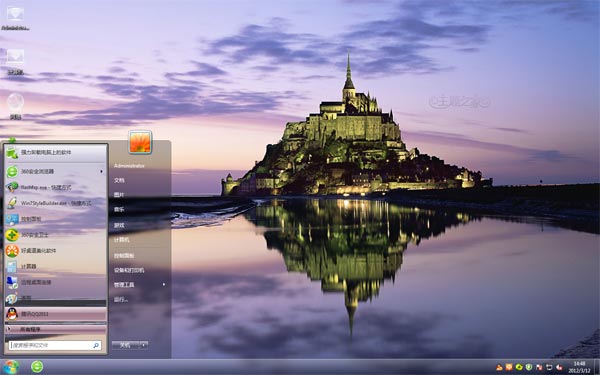Show 所有程序 all programs list

pyautogui.click(x=56, y=329)
